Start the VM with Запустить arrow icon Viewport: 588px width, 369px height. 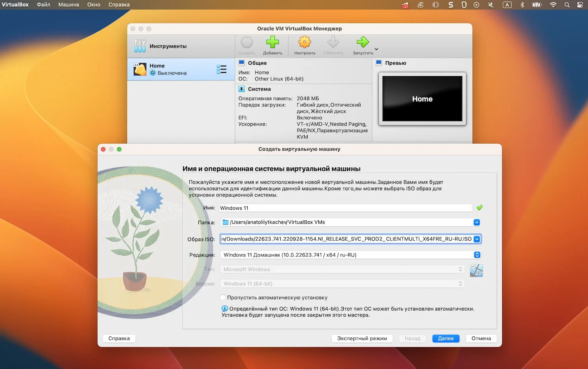click(x=363, y=42)
